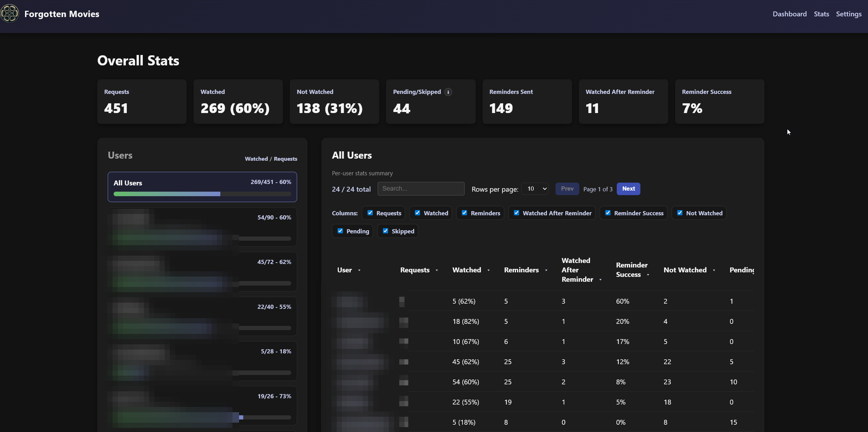Image resolution: width=868 pixels, height=432 pixels.
Task: Toggle the Pending column checkbox
Action: pyautogui.click(x=340, y=231)
